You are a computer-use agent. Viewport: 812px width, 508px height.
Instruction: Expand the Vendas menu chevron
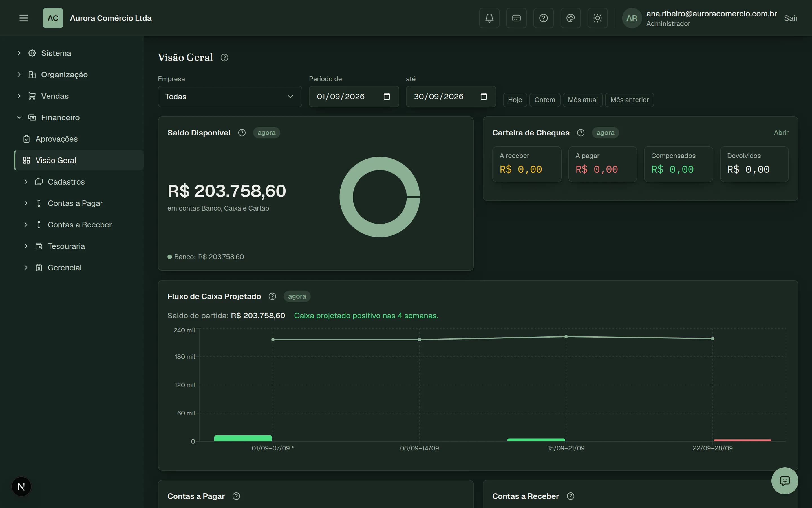click(19, 96)
